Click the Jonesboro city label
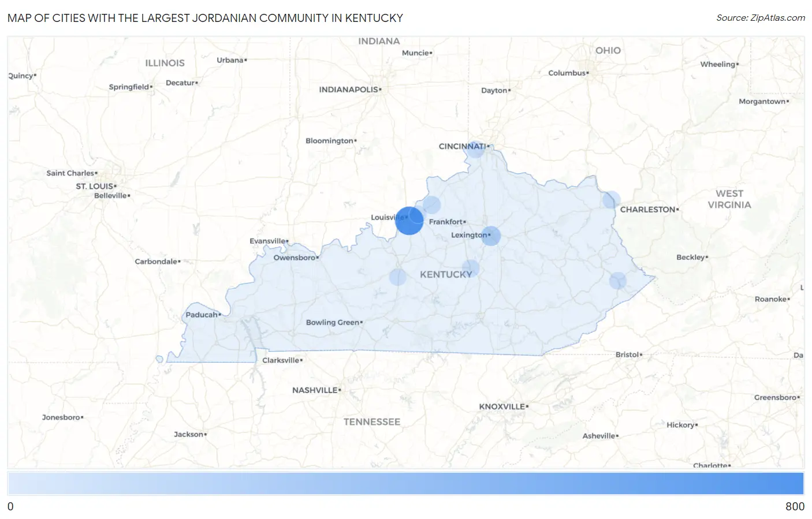 [x=62, y=417]
